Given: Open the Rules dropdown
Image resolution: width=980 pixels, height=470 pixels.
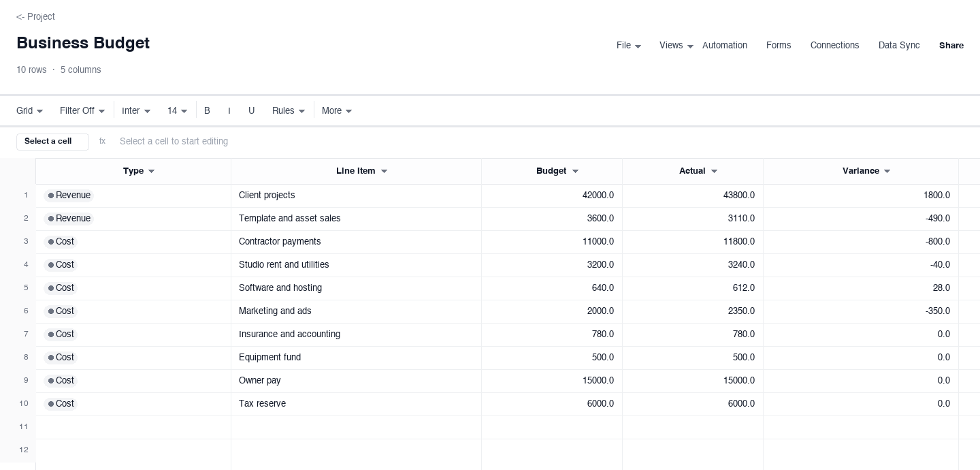Looking at the screenshot, I should pyautogui.click(x=289, y=110).
